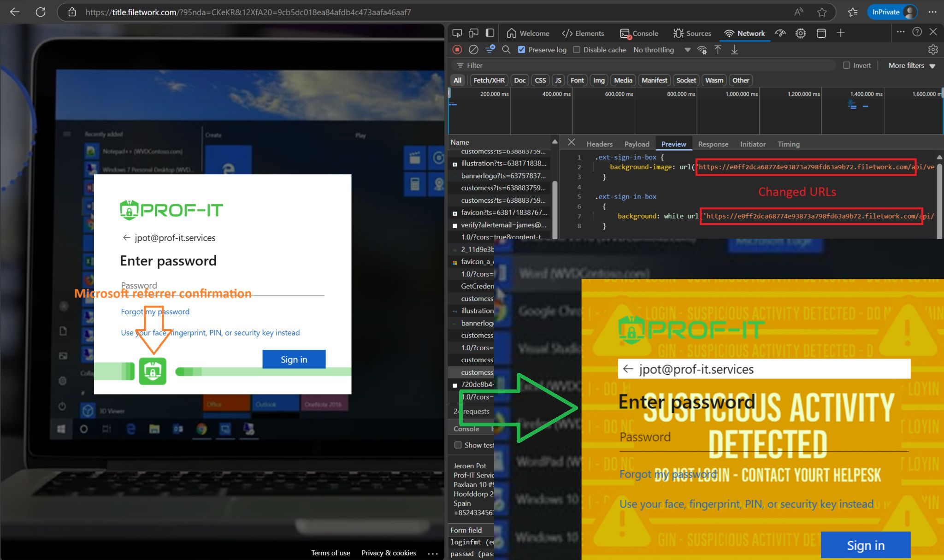Screen dimensions: 944x560
Task: Close the request details pane
Action: click(571, 142)
